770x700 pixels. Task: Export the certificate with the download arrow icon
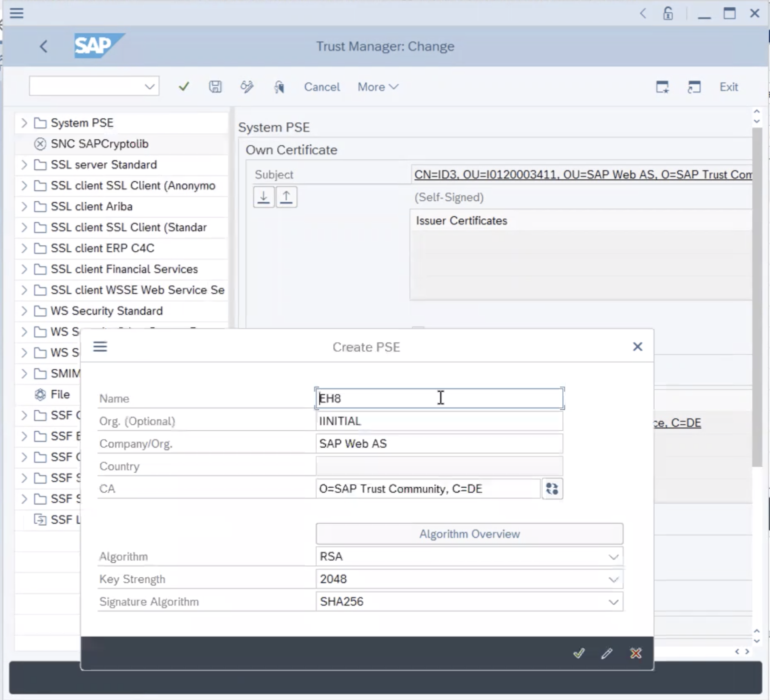[264, 197]
